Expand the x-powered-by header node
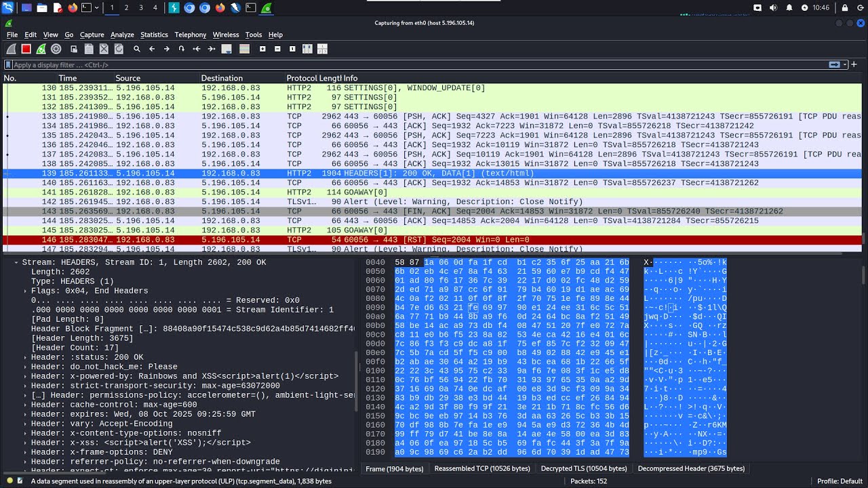 26,376
